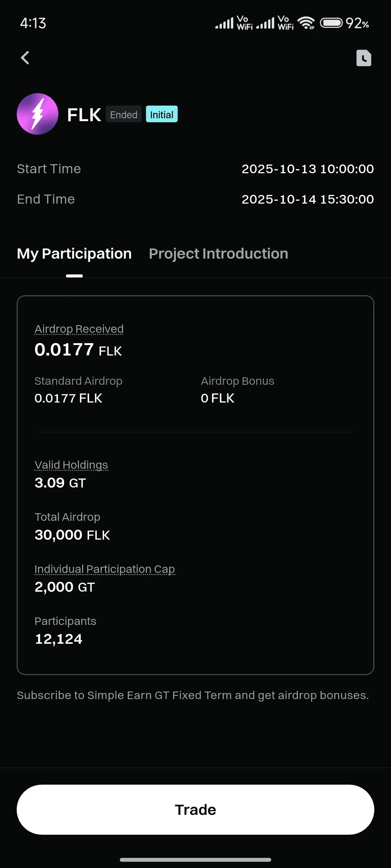Tap the Initial tag badge
This screenshot has width=391, height=868.
161,114
